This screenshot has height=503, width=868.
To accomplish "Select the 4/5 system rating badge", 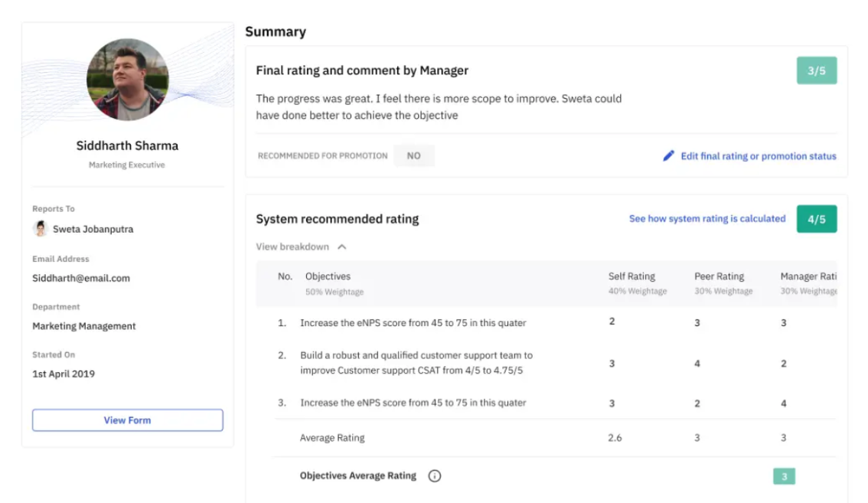I will [x=817, y=219].
